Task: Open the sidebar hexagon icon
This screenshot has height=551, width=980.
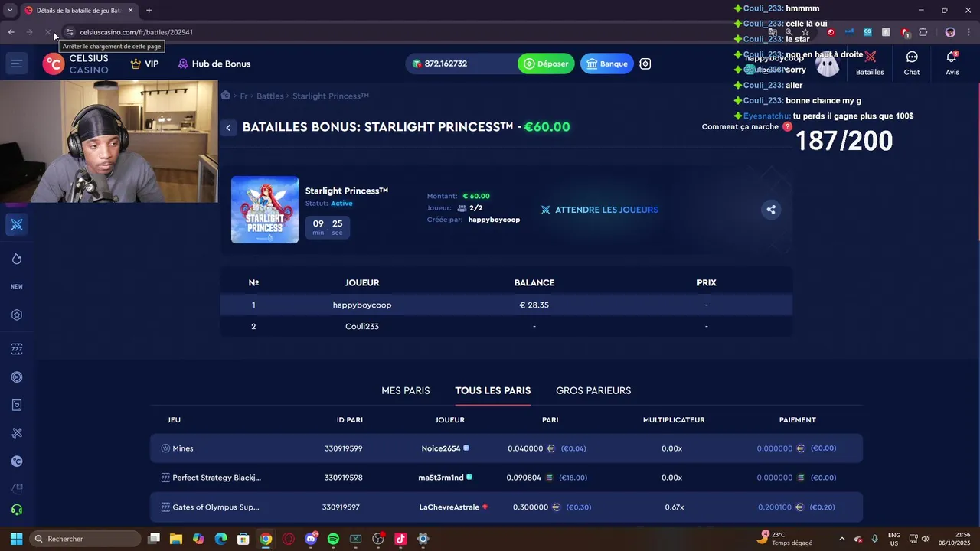Action: [x=17, y=315]
